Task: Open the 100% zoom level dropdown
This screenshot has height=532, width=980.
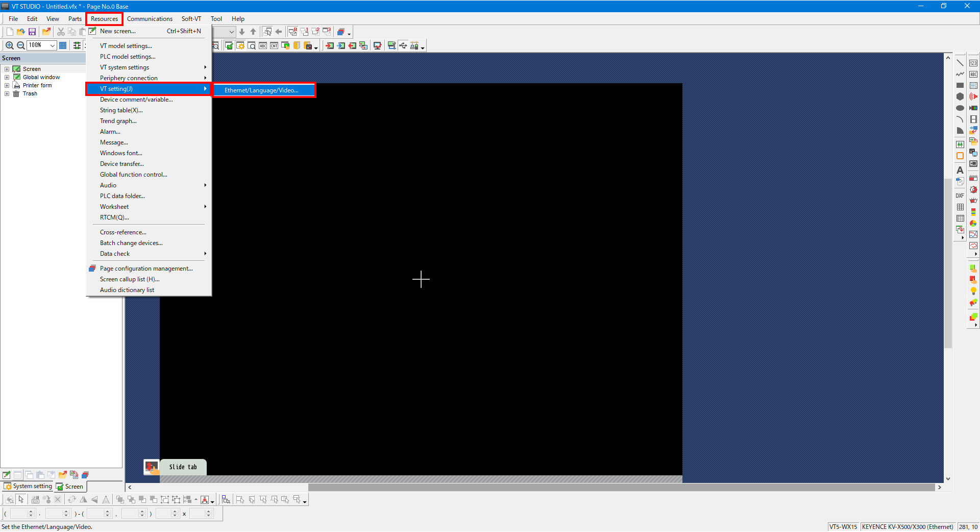Action: click(52, 45)
